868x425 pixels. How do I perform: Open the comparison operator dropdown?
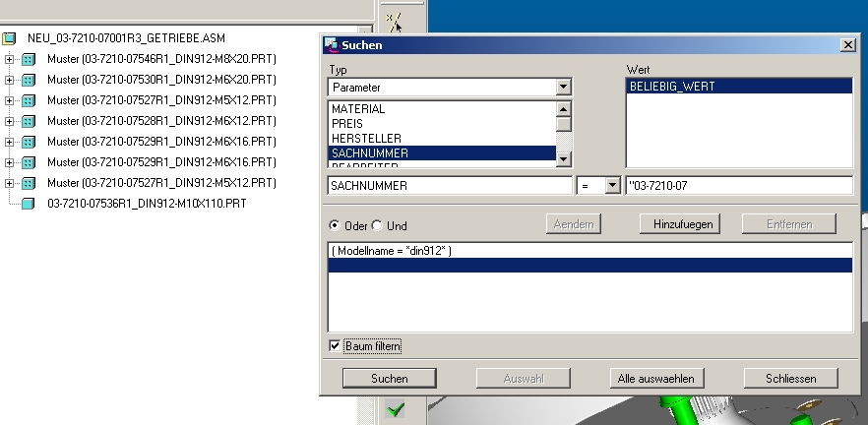612,185
